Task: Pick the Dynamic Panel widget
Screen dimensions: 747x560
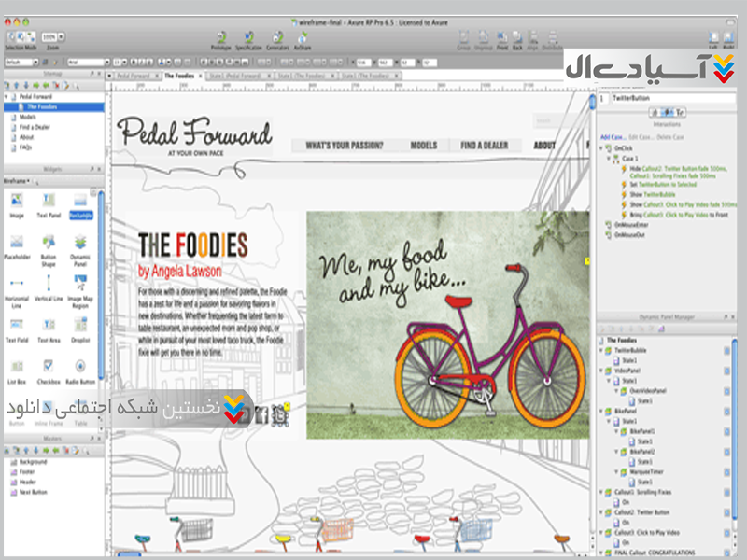Action: point(79,245)
